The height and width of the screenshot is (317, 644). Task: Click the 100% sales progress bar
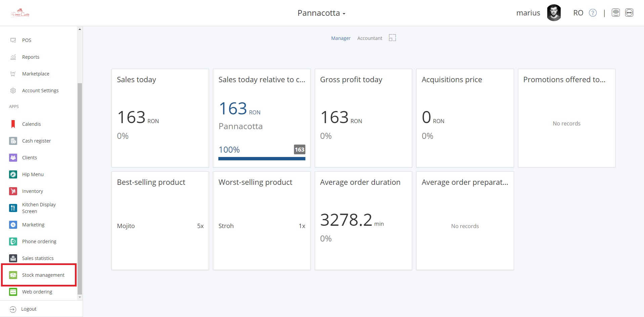[262, 158]
